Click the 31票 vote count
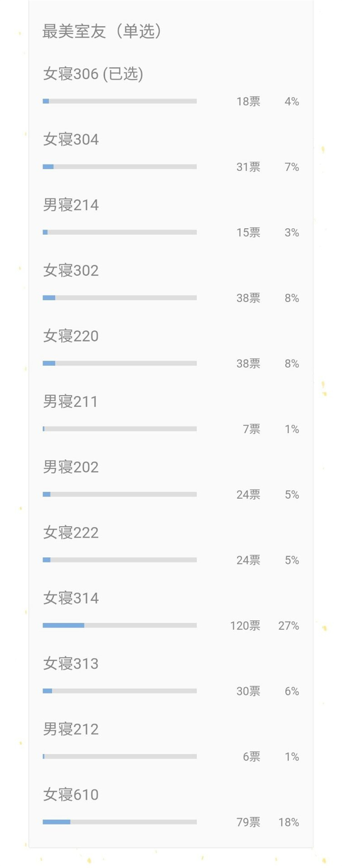Screen dimensions: 342x868 [248, 167]
